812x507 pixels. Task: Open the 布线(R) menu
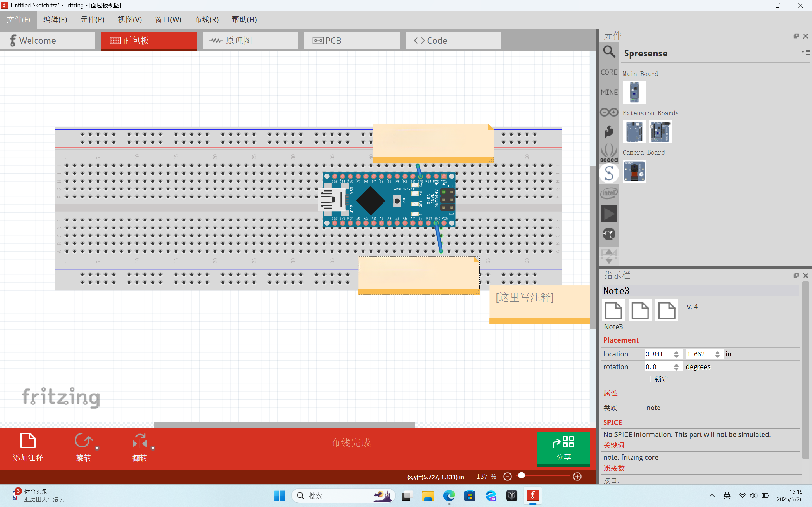click(x=206, y=20)
